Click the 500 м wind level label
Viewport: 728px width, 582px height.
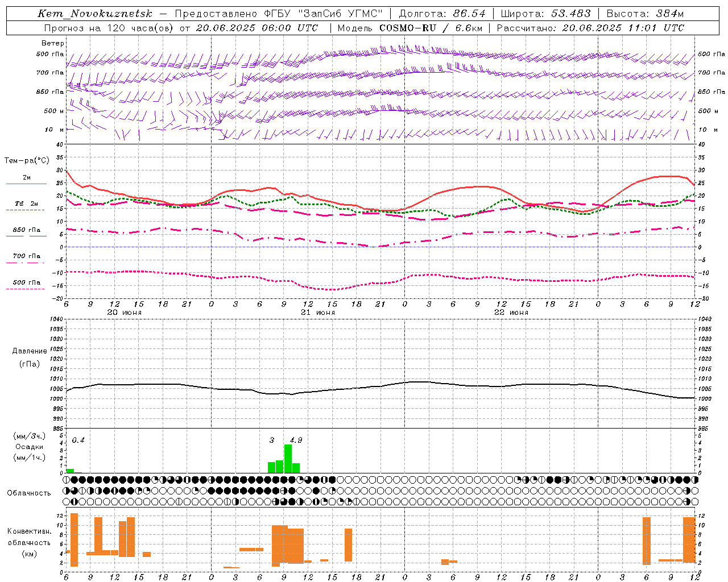click(x=55, y=111)
